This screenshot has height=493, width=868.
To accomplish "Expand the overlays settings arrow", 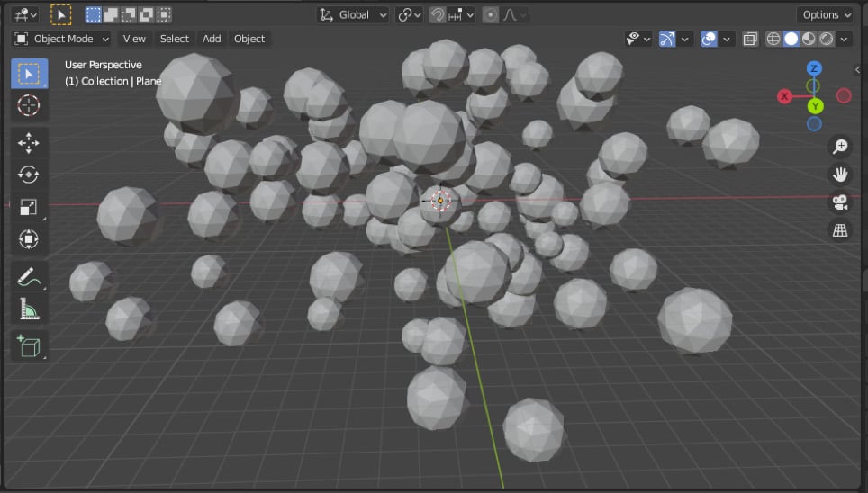I will (727, 39).
